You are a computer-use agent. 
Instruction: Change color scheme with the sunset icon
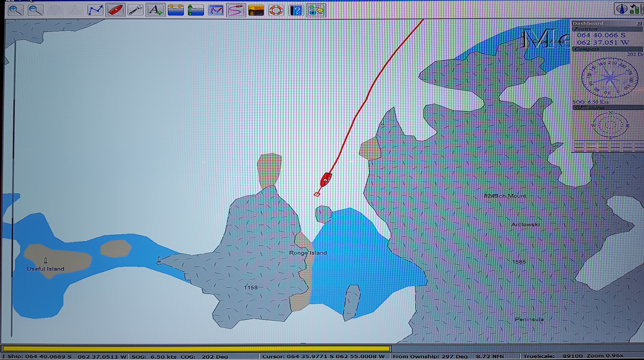click(x=256, y=10)
